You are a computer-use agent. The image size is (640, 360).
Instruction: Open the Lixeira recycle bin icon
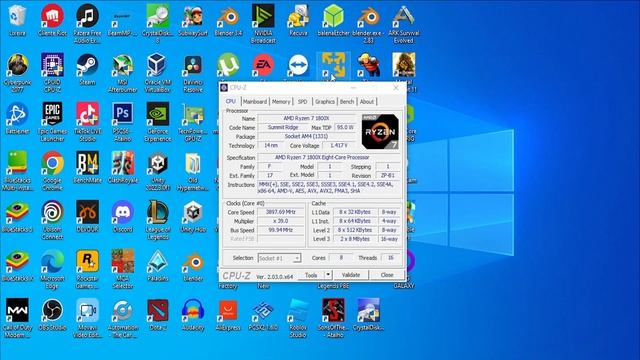[17, 20]
